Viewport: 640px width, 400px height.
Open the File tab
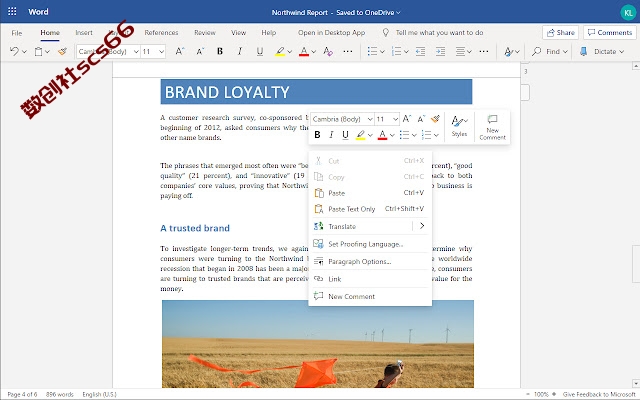pyautogui.click(x=17, y=33)
